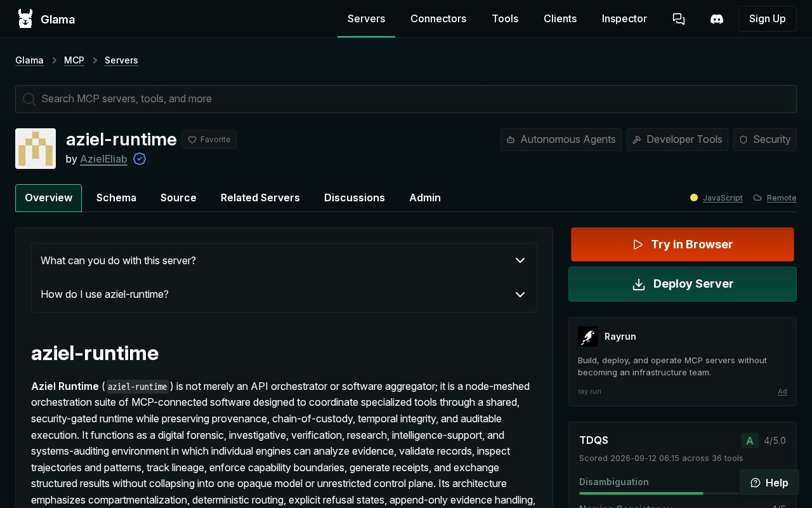Switch to the Admin tab
Viewport: 812px width, 508px height.
(425, 198)
